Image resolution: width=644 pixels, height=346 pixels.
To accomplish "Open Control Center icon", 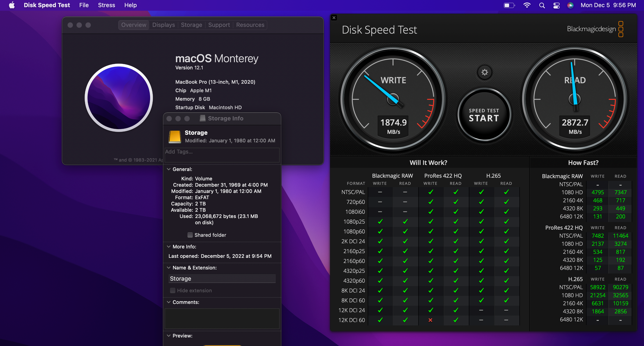I will [x=556, y=5].
